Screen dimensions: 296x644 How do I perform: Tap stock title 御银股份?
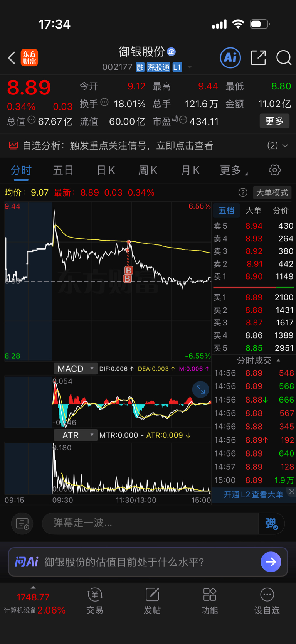141,52
